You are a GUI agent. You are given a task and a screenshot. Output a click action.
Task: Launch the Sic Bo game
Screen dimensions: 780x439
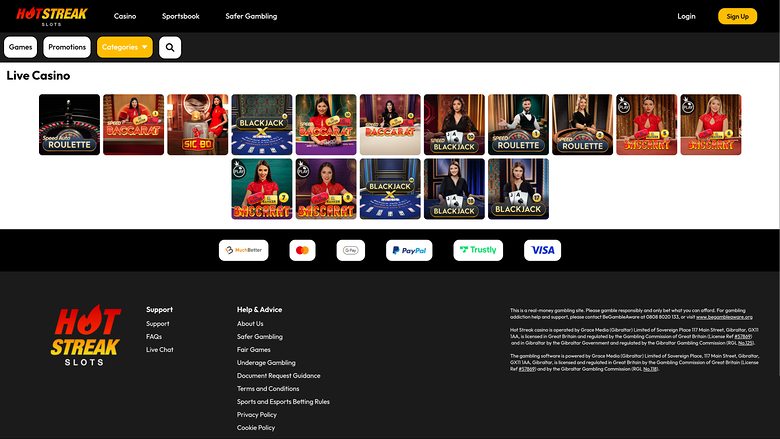(x=197, y=124)
